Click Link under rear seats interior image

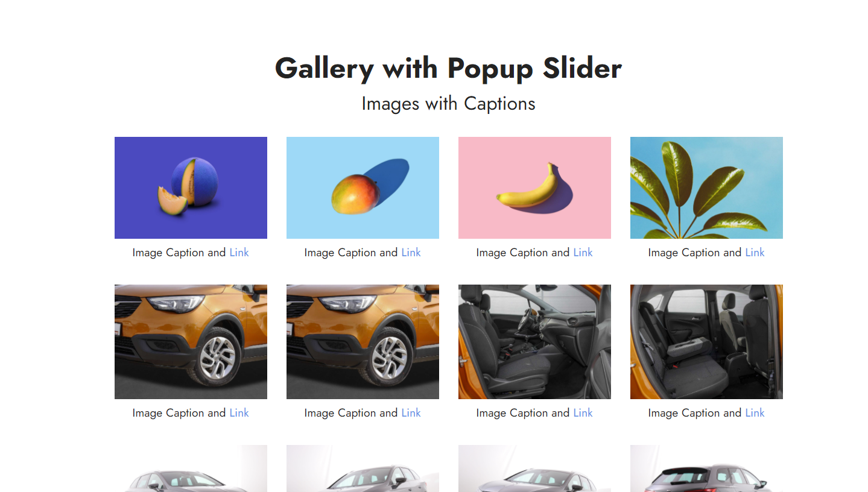point(755,413)
